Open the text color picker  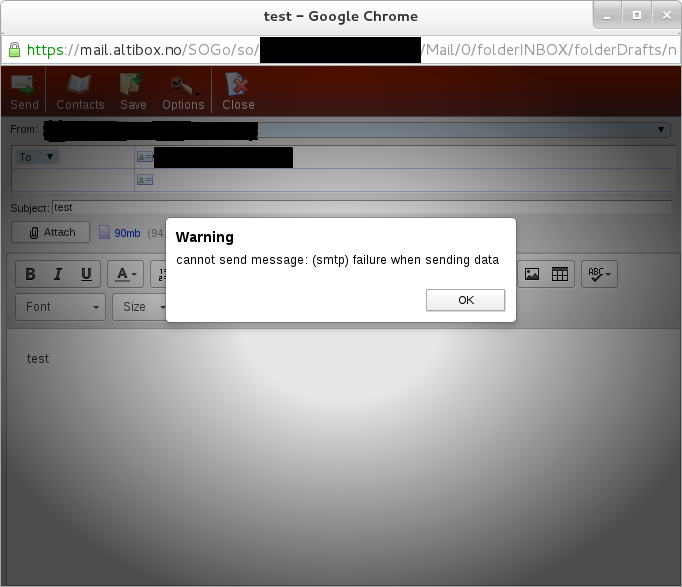pos(126,274)
